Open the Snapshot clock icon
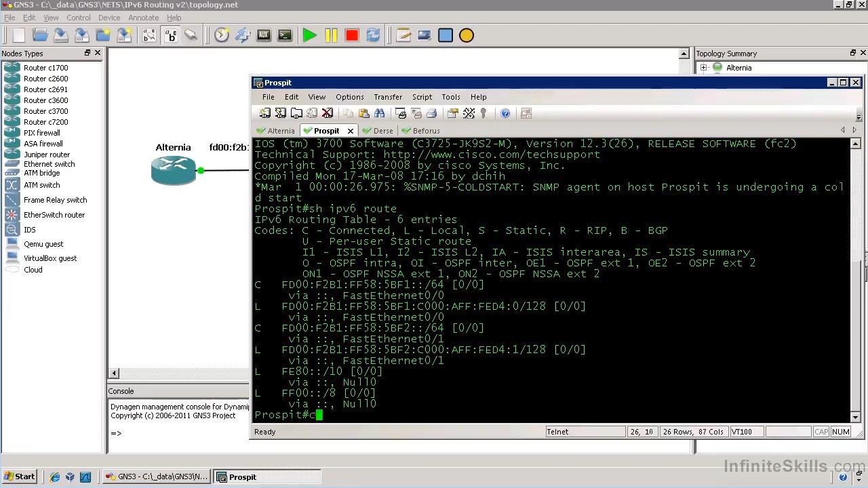868x488 pixels. click(222, 35)
